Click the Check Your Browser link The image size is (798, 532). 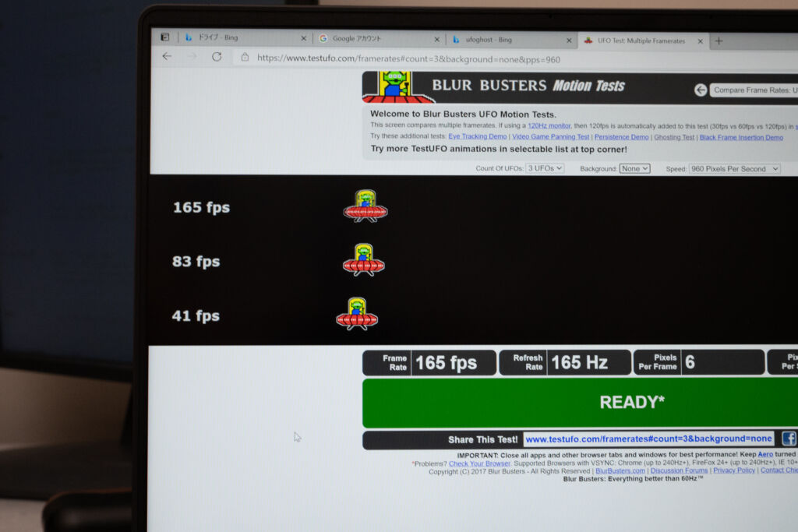(x=479, y=463)
